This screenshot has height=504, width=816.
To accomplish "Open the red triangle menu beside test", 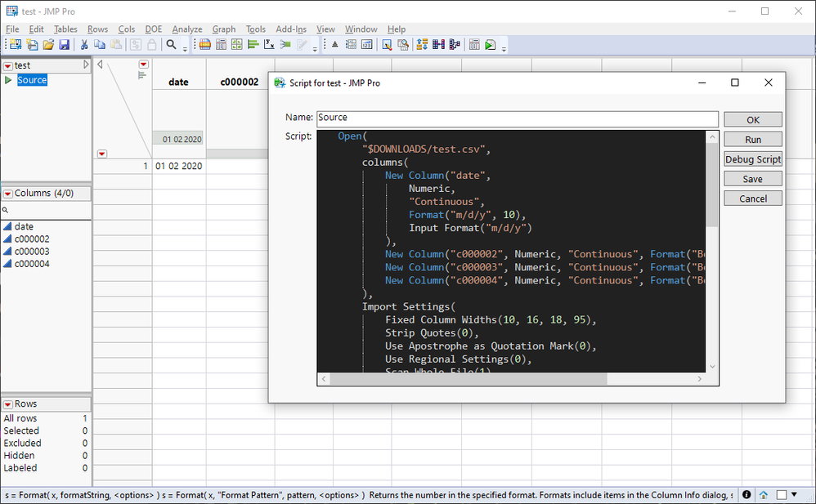I will pyautogui.click(x=8, y=65).
